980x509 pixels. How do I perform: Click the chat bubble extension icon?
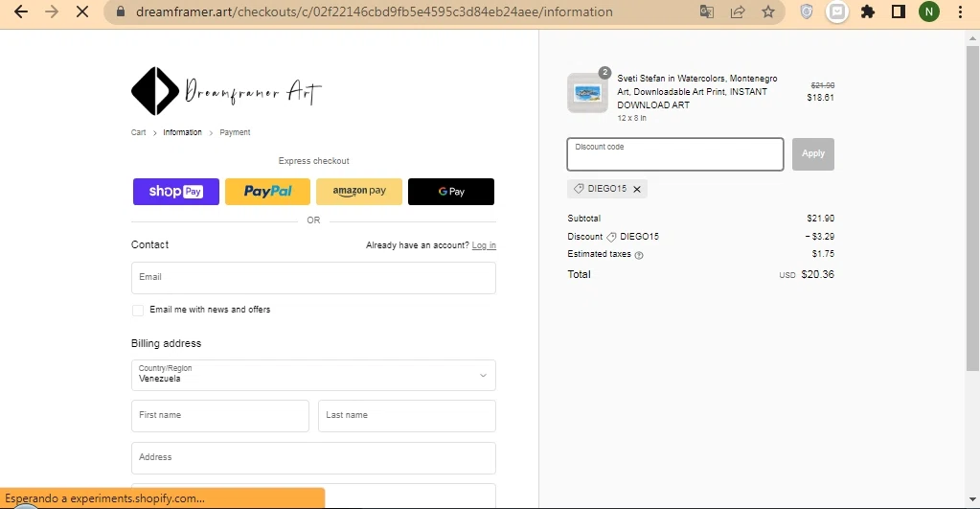tap(837, 12)
